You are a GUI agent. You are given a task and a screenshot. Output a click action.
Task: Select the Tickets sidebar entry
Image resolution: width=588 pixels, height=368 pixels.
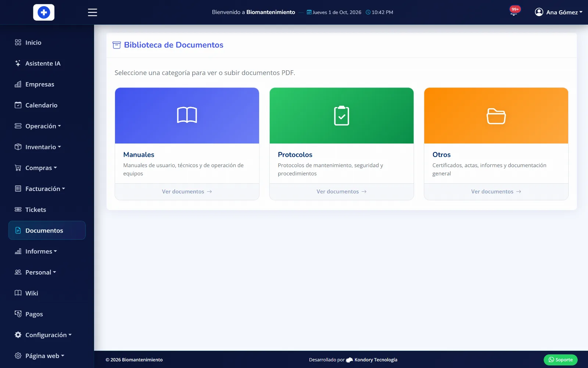pyautogui.click(x=47, y=209)
